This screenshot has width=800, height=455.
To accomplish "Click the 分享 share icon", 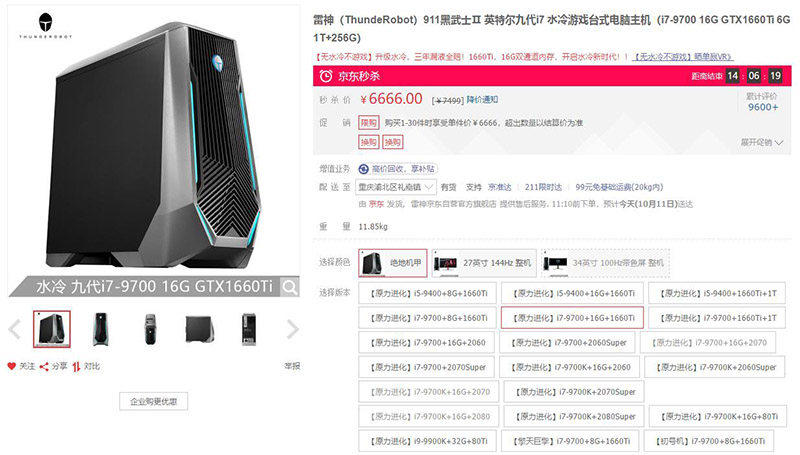I will 44,366.
